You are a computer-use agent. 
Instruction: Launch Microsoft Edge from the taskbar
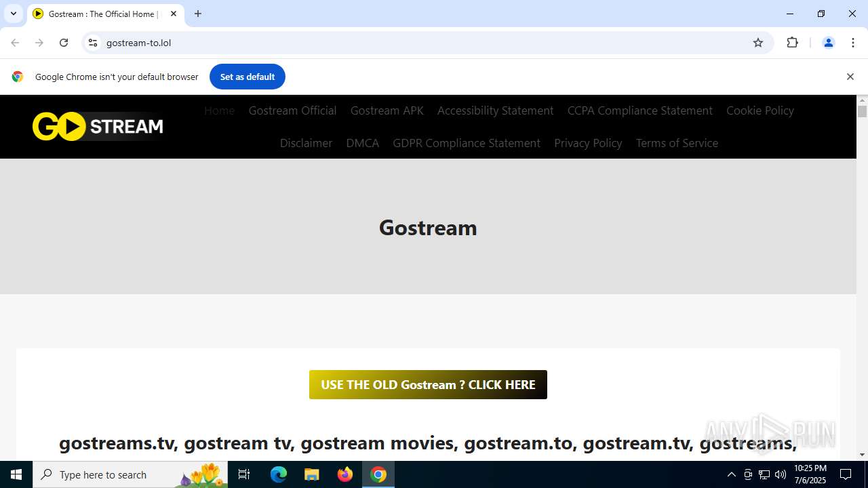point(279,474)
